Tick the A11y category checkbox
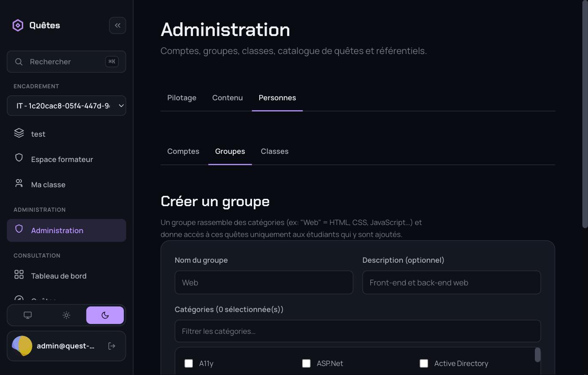Screen dimensions: 588x375 click(189, 363)
